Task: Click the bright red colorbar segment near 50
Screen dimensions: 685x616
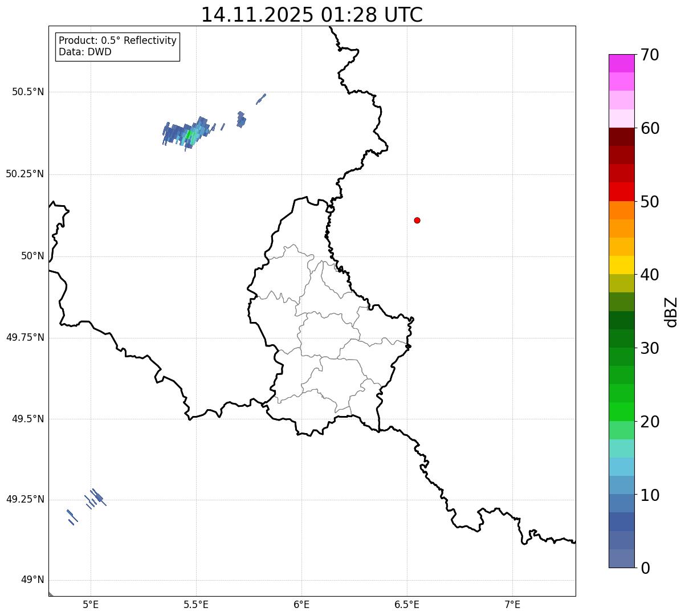Action: coord(622,191)
